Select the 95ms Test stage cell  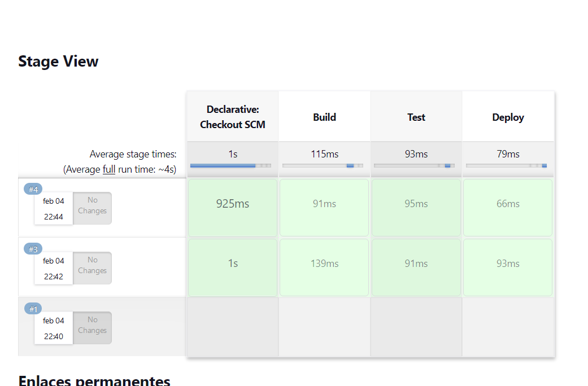coord(416,207)
